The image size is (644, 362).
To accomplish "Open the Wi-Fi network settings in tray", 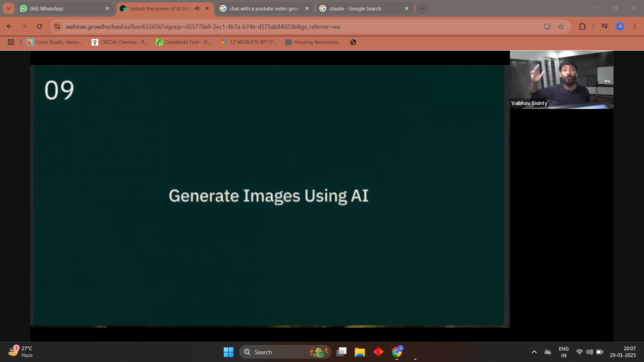I will tap(579, 352).
